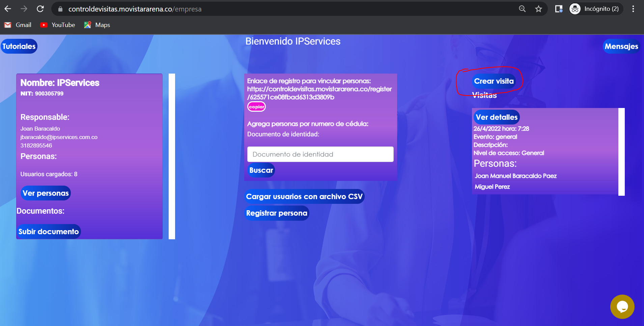
Task: Click Cargar usuarios con archivo CSV
Action: (304, 196)
